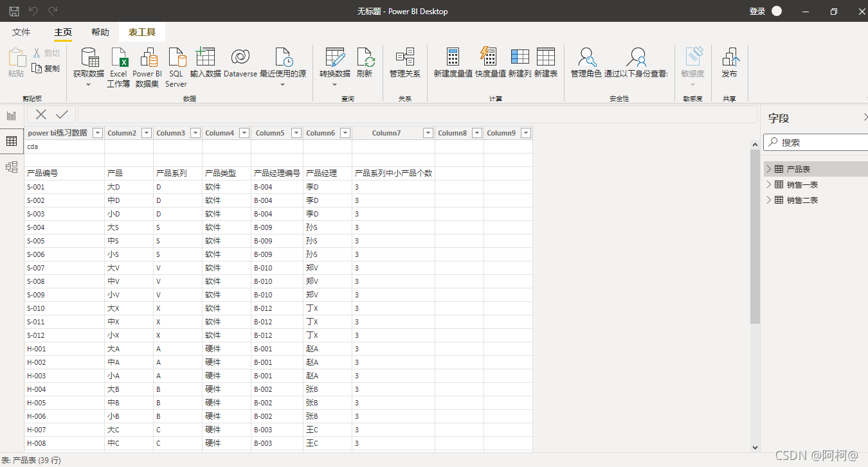
Task: Open filter dropdown for Column3
Action: point(195,133)
